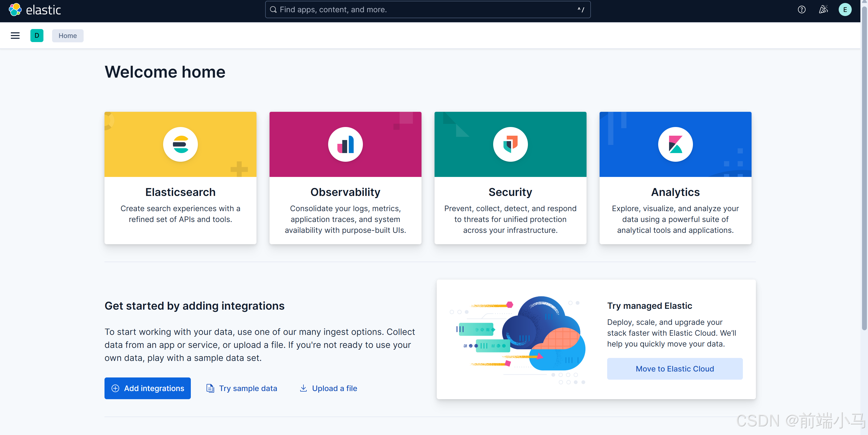Image resolution: width=868 pixels, height=435 pixels.
Task: Open the Elasticsearch card title
Action: 180,192
